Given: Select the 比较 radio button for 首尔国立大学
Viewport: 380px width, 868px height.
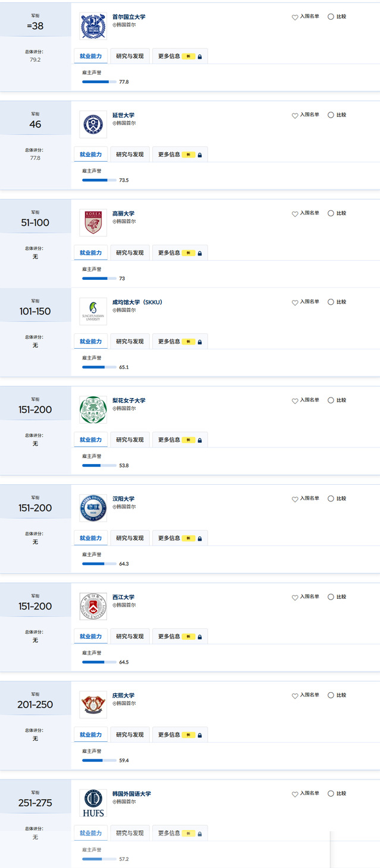Looking at the screenshot, I should point(331,17).
